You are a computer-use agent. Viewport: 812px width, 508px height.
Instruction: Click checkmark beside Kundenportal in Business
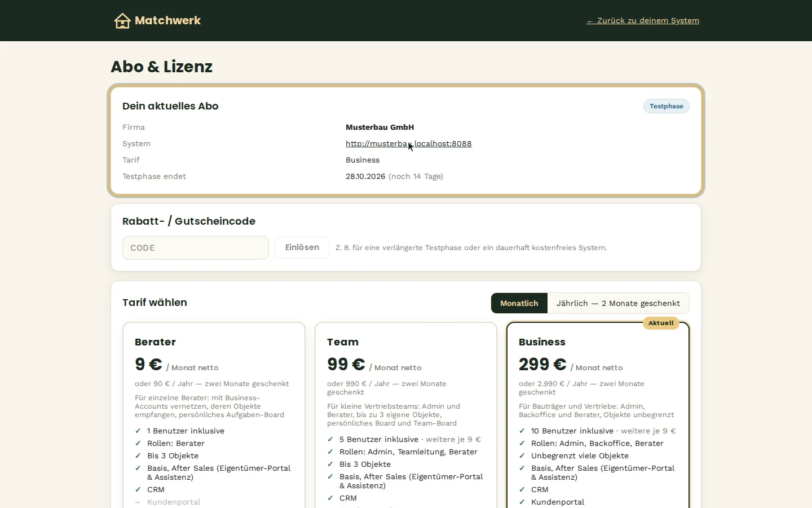[x=522, y=502]
